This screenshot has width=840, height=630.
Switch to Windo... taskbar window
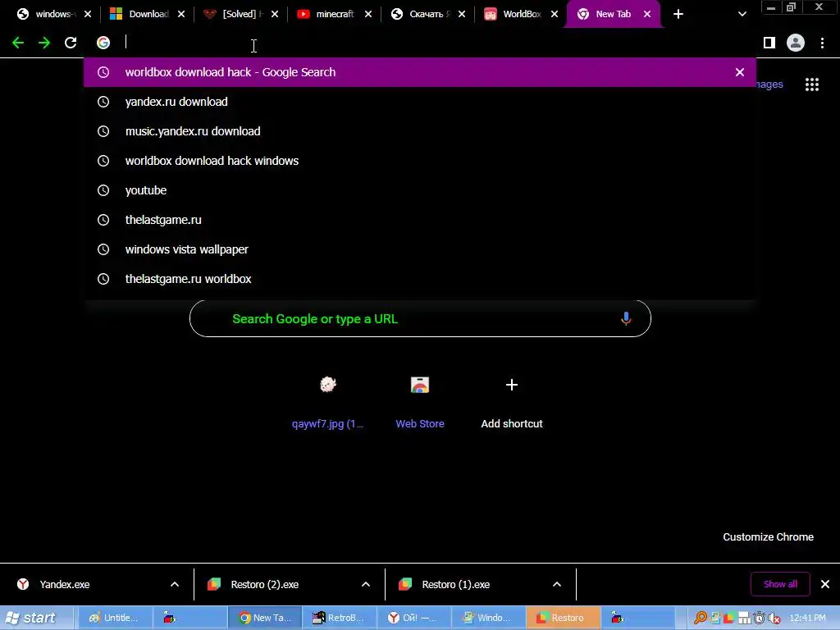[488, 618]
